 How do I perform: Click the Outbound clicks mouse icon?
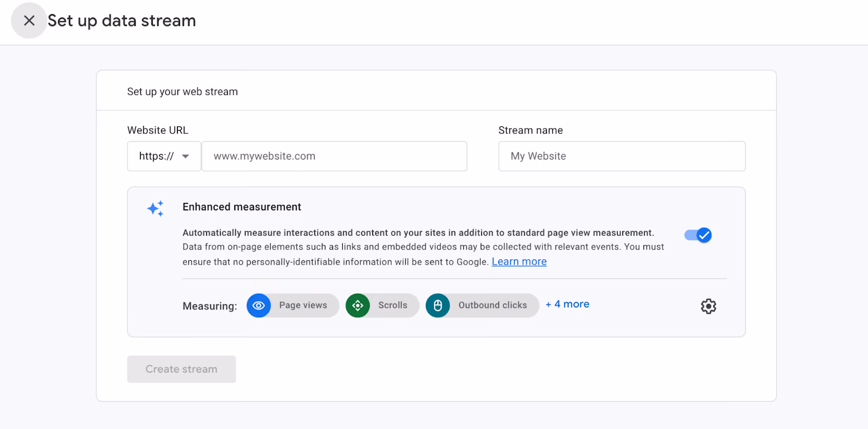(438, 305)
